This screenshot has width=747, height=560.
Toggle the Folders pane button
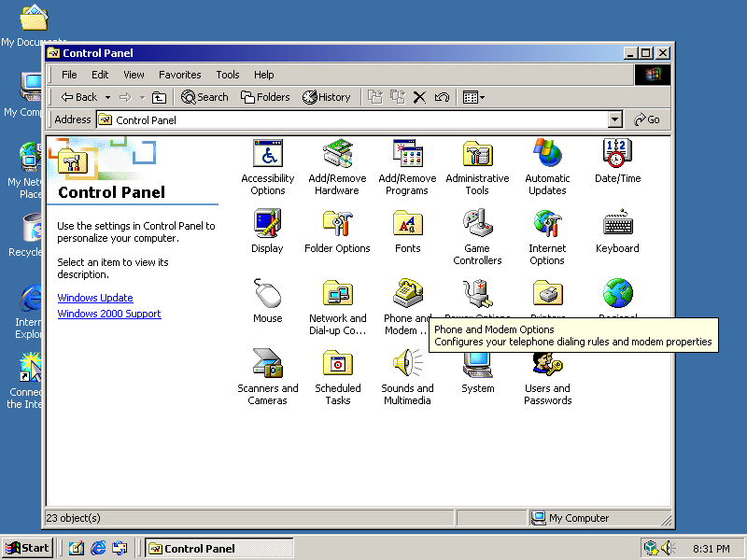click(265, 98)
